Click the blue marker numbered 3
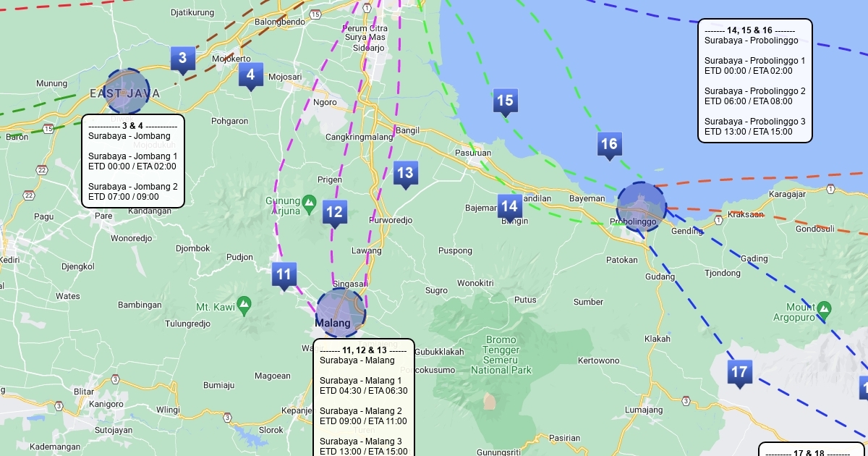This screenshot has width=868, height=456. [x=182, y=59]
